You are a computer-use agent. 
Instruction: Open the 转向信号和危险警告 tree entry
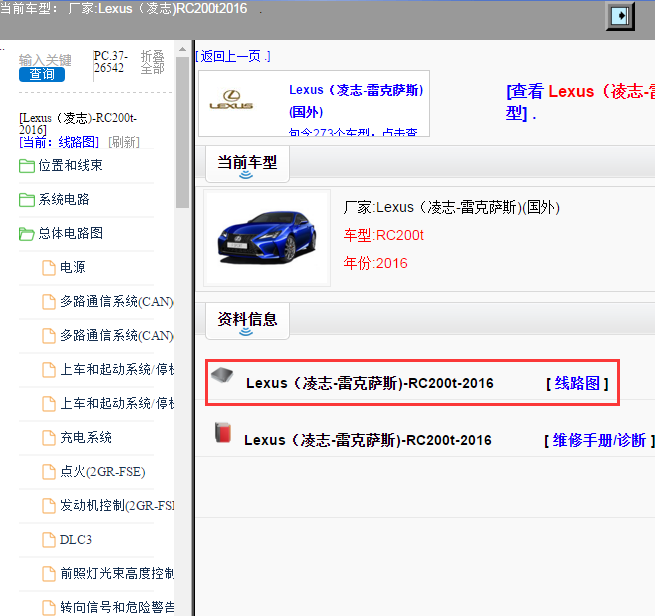tap(117, 607)
